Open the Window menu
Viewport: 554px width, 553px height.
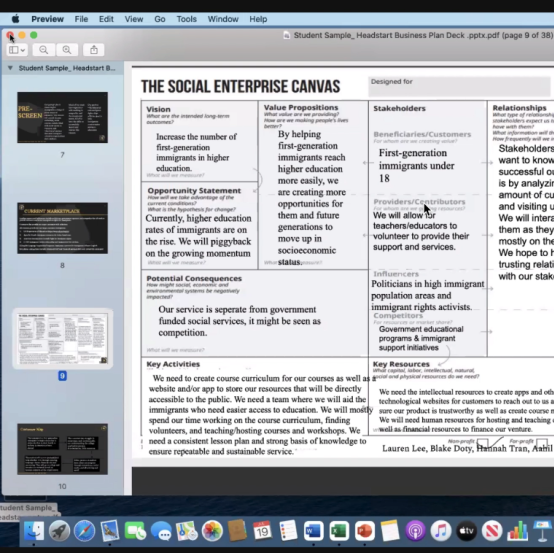[x=223, y=19]
